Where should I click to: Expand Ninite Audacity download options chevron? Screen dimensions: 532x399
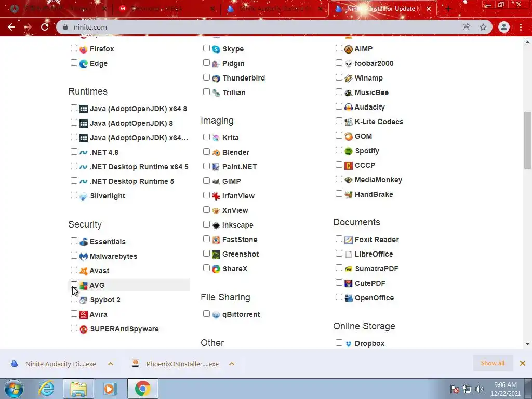pyautogui.click(x=111, y=364)
